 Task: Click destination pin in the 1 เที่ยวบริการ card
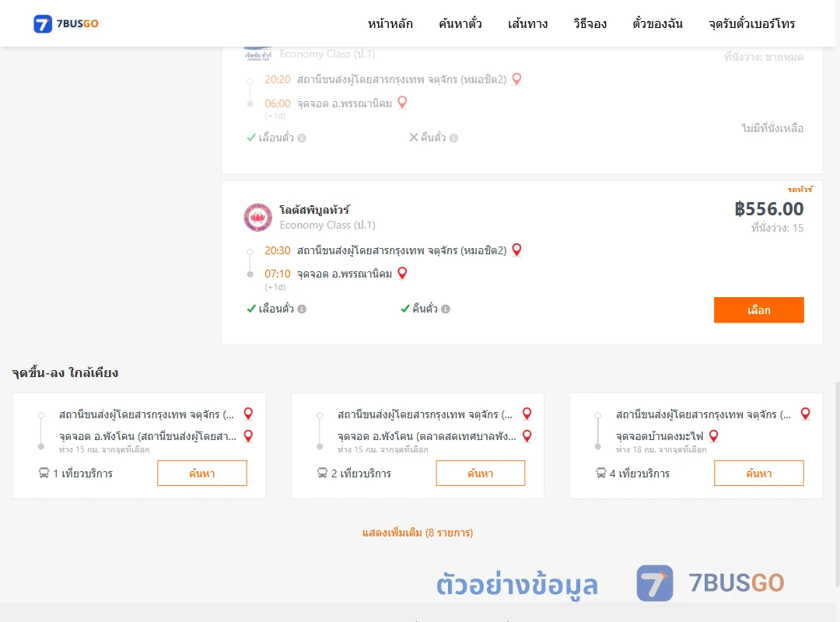click(248, 436)
